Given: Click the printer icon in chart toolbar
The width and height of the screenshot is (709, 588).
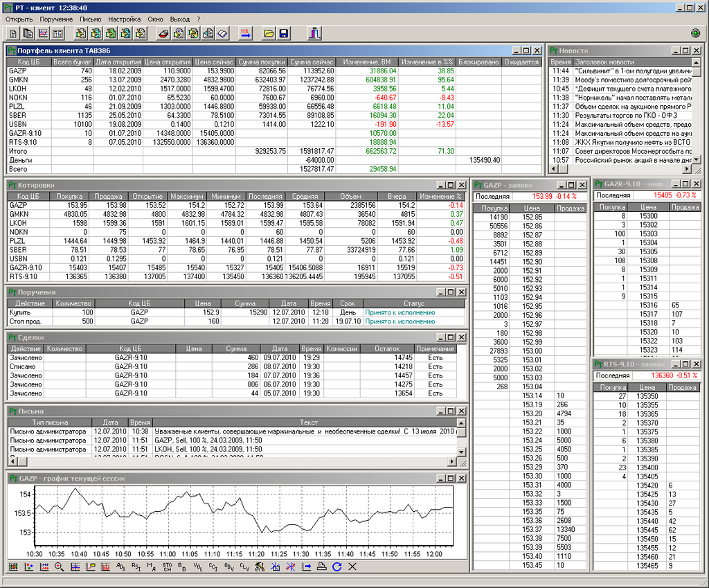Looking at the screenshot, I should click(x=321, y=567).
